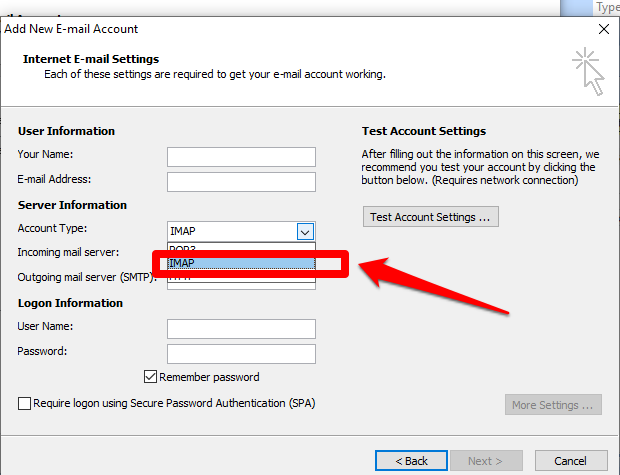This screenshot has height=475, width=620.
Task: Open the Account Type dropdown arrow
Action: pos(305,232)
